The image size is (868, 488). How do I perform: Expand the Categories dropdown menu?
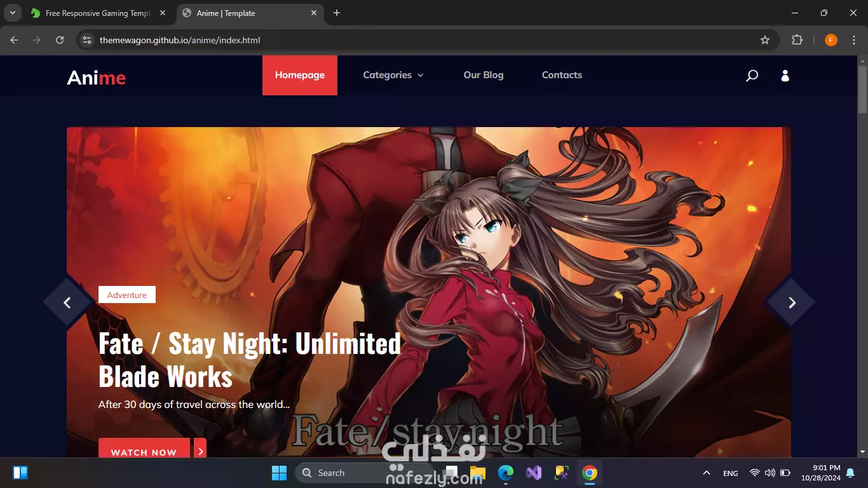pos(393,75)
